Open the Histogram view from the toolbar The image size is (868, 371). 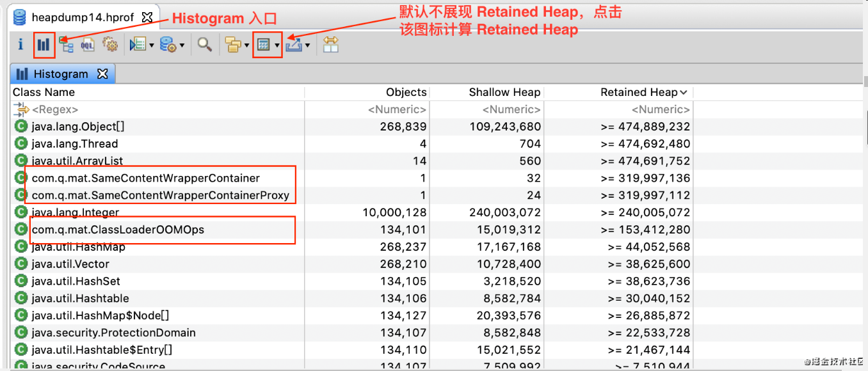tap(44, 45)
